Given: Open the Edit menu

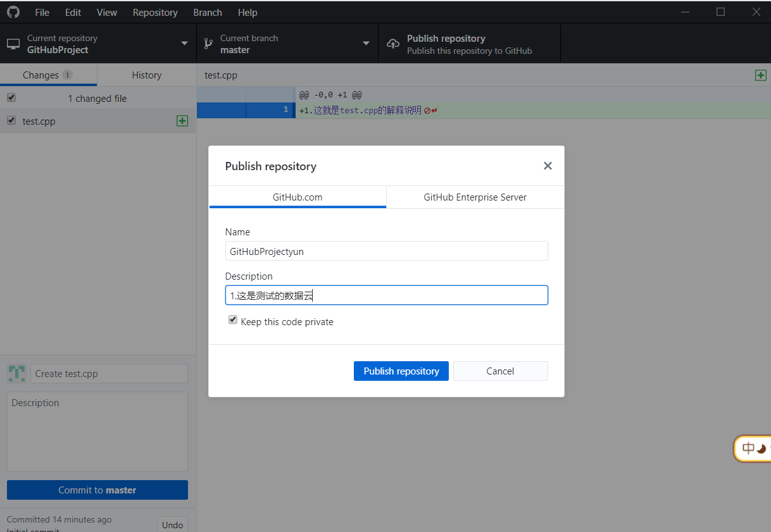Looking at the screenshot, I should click(73, 12).
